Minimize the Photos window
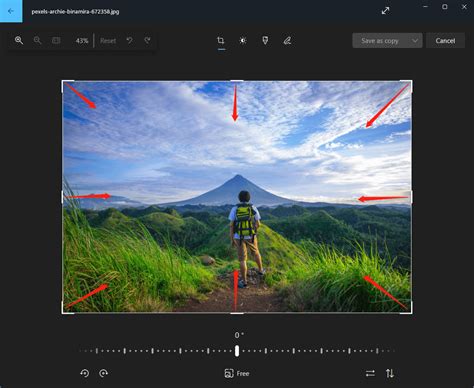Screen dimensions: 474x388 pos(425,7)
